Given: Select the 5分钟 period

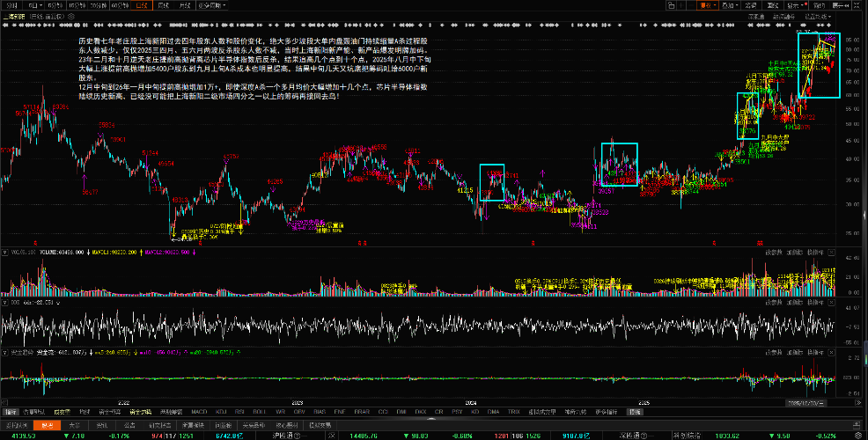Looking at the screenshot, I should 55,5.
